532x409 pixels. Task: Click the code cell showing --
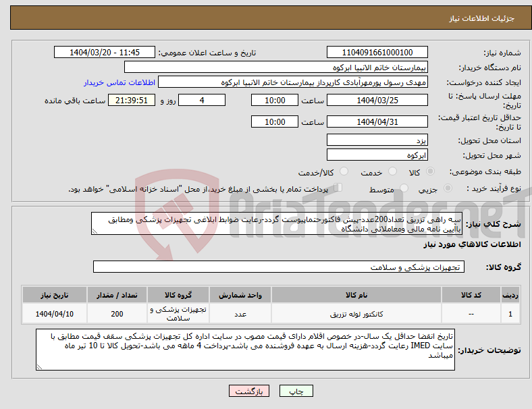click(x=471, y=314)
